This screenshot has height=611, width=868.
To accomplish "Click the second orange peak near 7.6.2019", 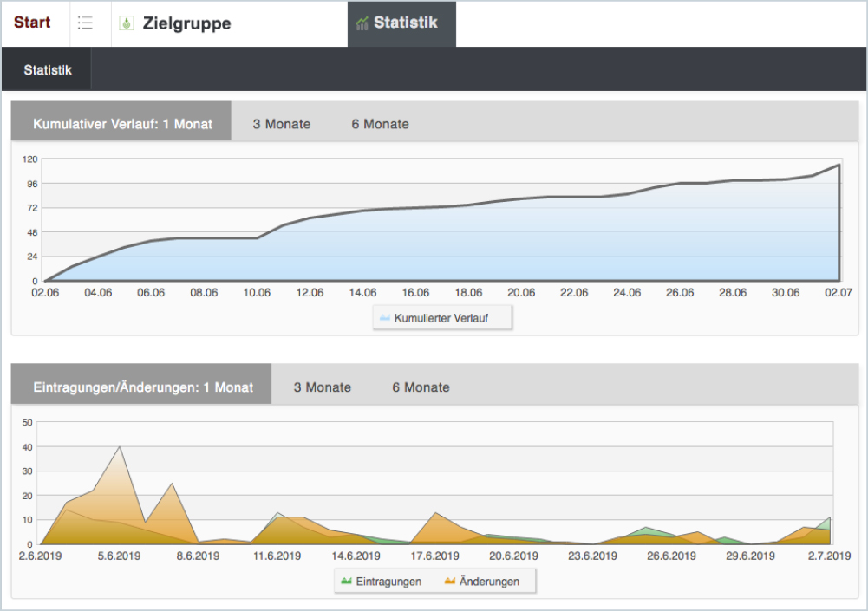I will [x=173, y=484].
